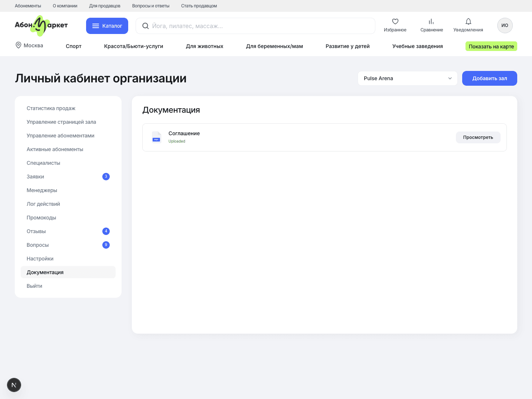
Task: Click the АбонМаркет logo
Action: (41, 25)
